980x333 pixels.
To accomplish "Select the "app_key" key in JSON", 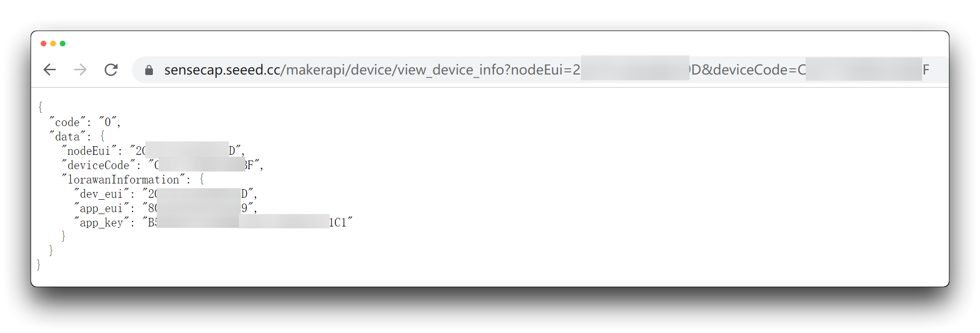I will 101,223.
